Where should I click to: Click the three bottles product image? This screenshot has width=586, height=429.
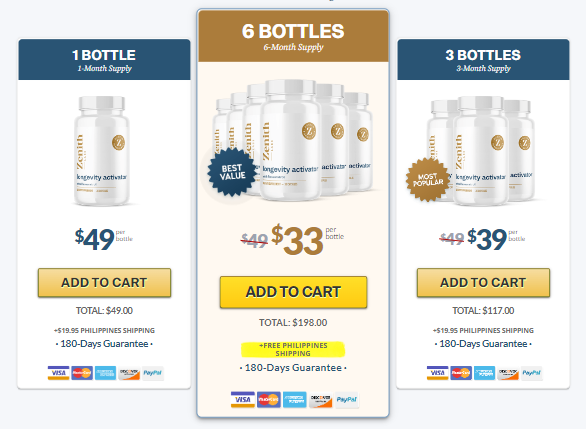pyautogui.click(x=481, y=151)
